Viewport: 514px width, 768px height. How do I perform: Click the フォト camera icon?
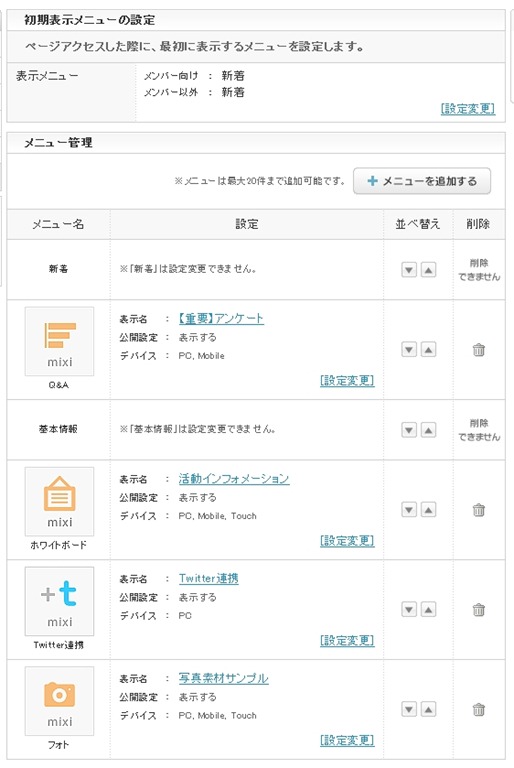pyautogui.click(x=59, y=701)
